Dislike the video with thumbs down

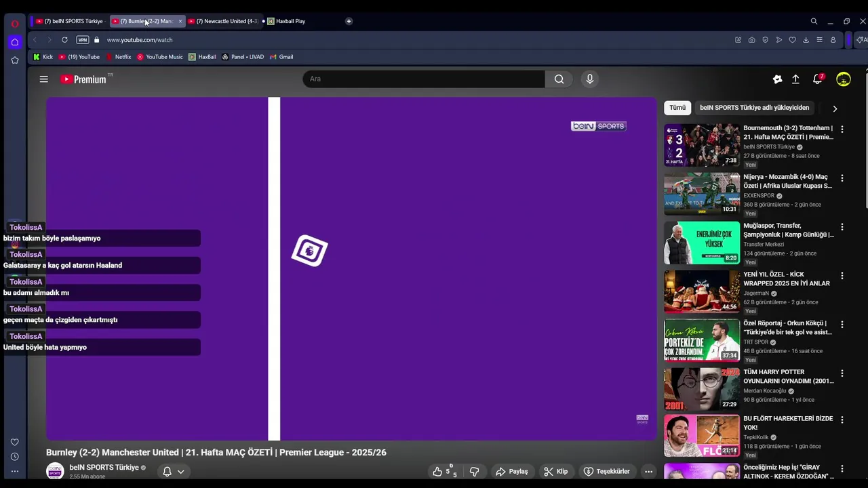pyautogui.click(x=475, y=472)
